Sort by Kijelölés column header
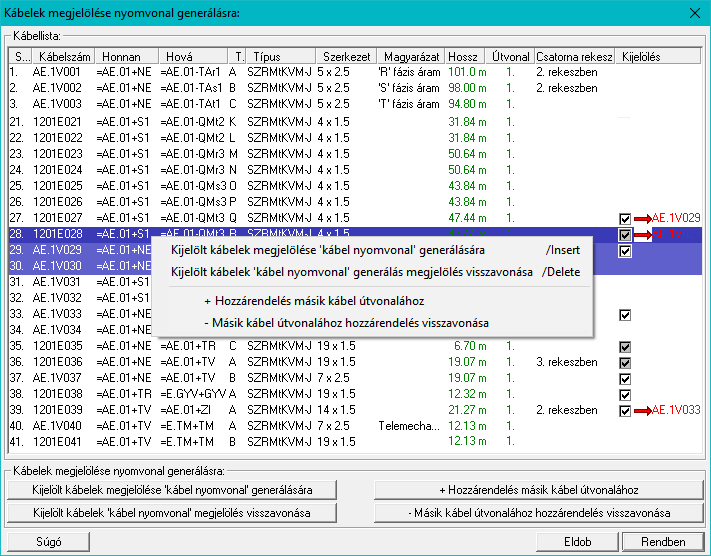Viewport: 711px width, 556px height. tap(658, 57)
